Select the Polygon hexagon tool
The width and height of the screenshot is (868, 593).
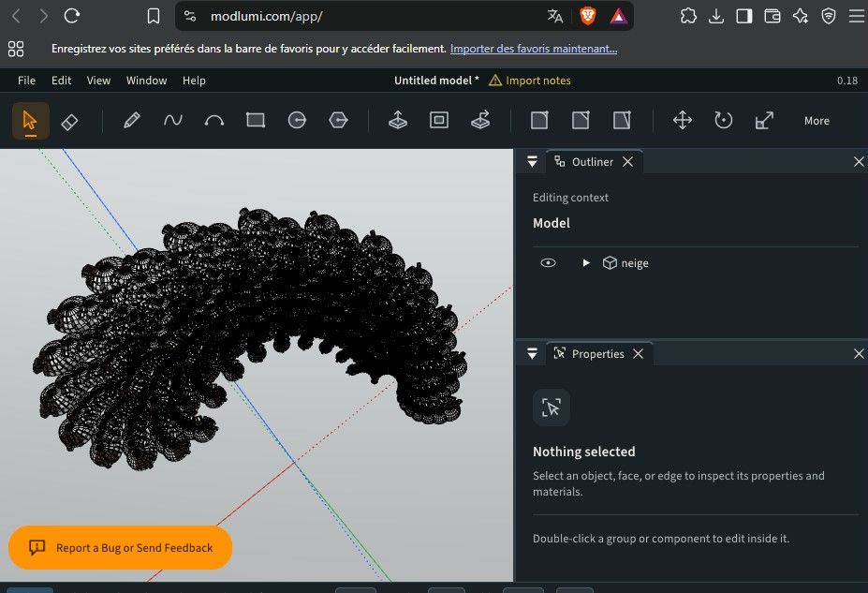pyautogui.click(x=338, y=120)
